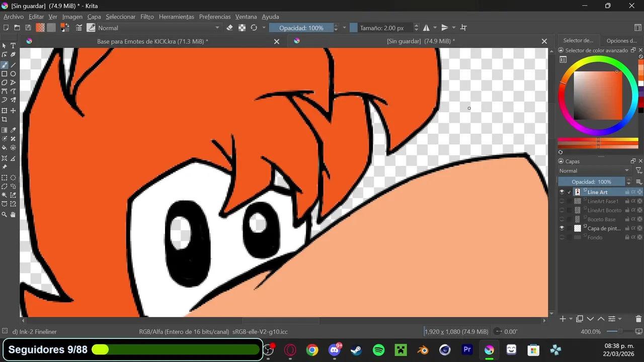Move layer down with chevron arrow
Screen dimensions: 644x362
click(x=591, y=319)
